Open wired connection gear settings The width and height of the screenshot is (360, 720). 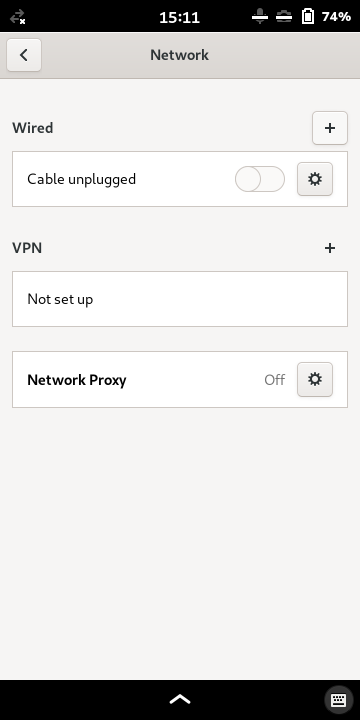(315, 179)
